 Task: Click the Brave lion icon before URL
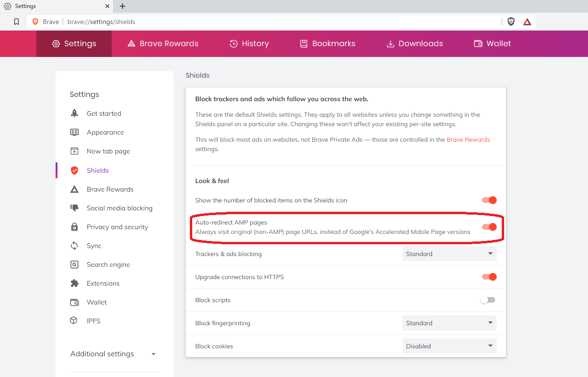35,22
